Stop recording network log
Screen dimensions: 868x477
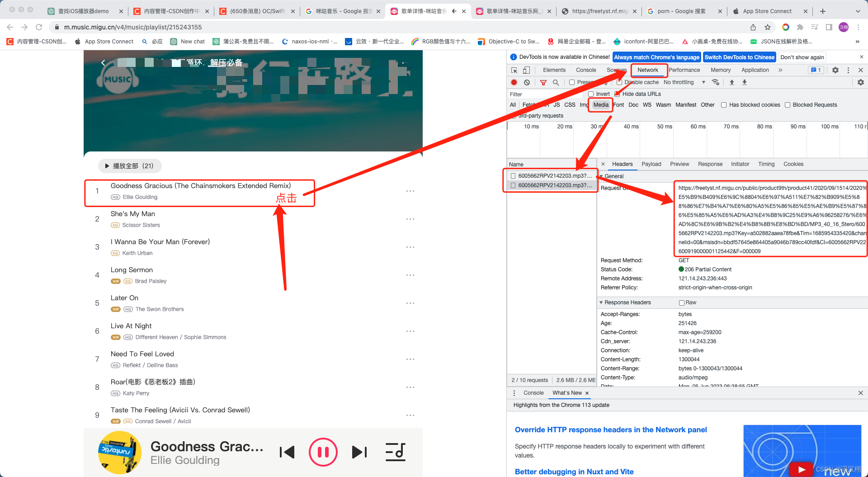514,82
